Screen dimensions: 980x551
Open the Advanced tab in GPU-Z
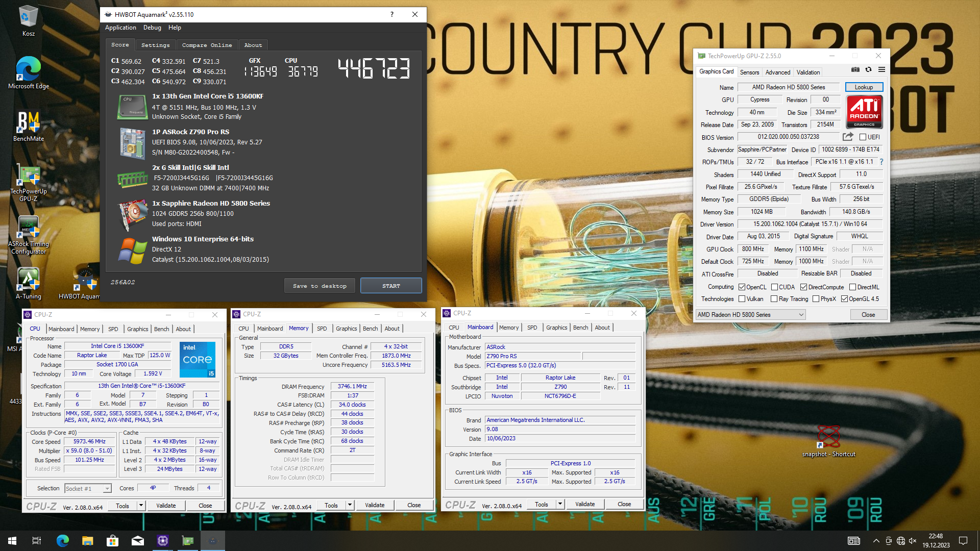point(777,72)
